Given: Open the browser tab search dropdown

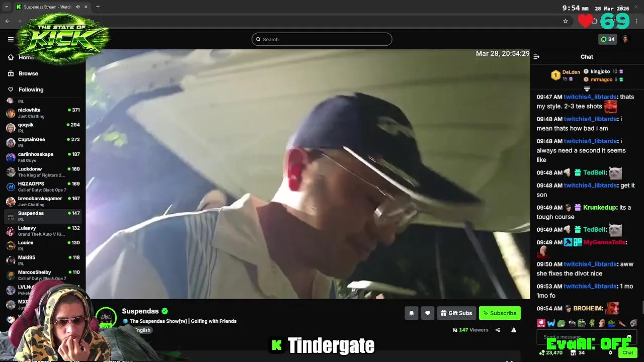Looking at the screenshot, I should tap(7, 7).
